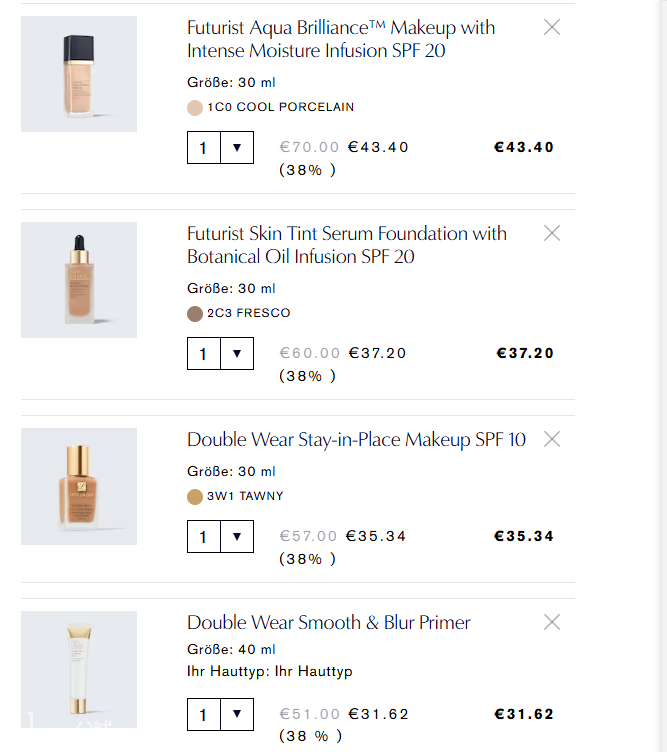Open Double Wear Smooth & Blur Primer link

pos(328,622)
